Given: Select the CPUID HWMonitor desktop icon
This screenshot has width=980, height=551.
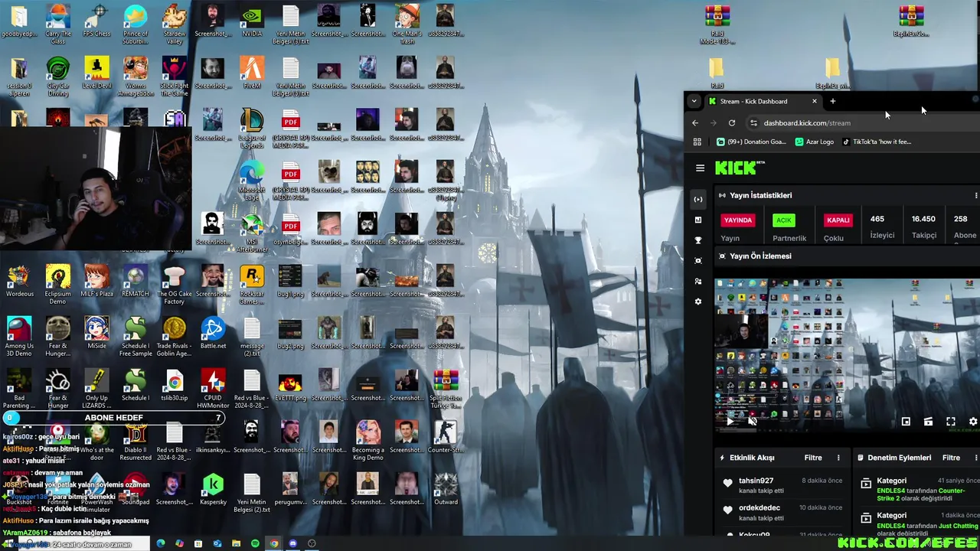Looking at the screenshot, I should pos(213,389).
